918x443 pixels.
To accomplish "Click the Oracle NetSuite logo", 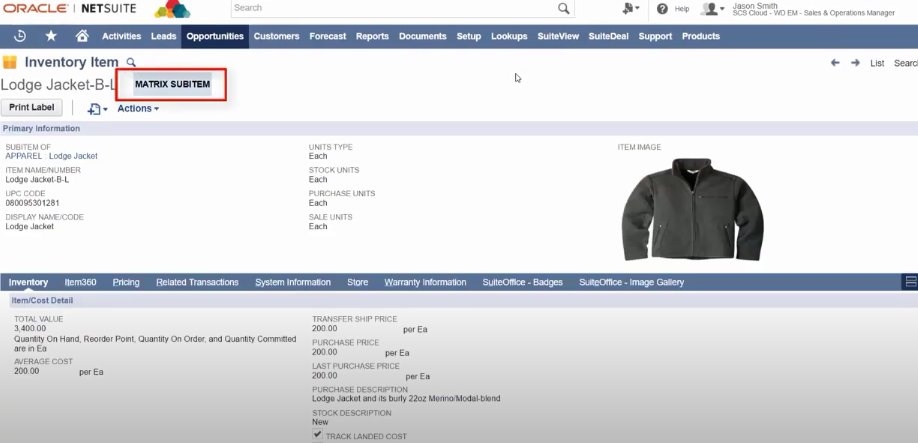I will 70,8.
